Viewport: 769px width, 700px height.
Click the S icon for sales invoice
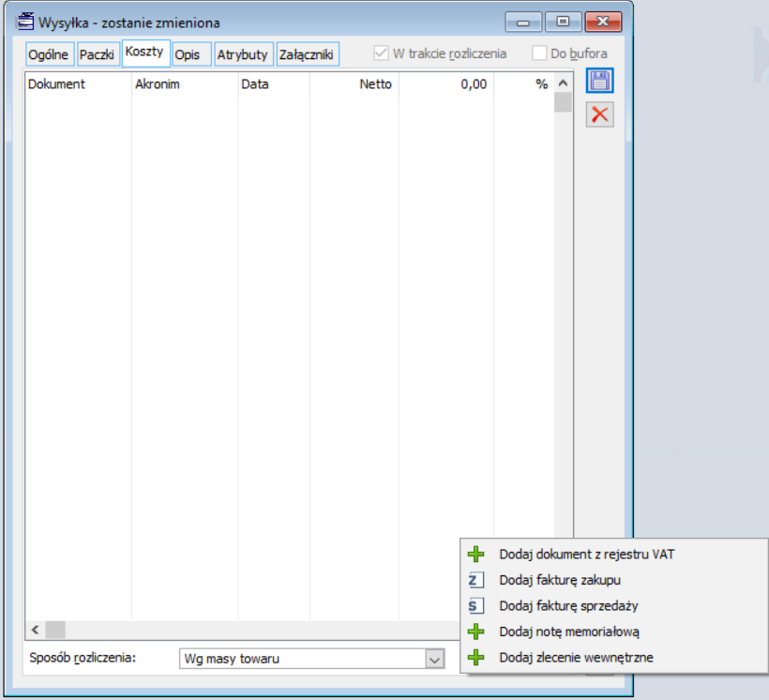coord(475,606)
